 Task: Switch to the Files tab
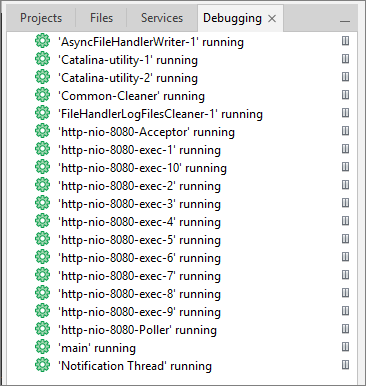(101, 18)
